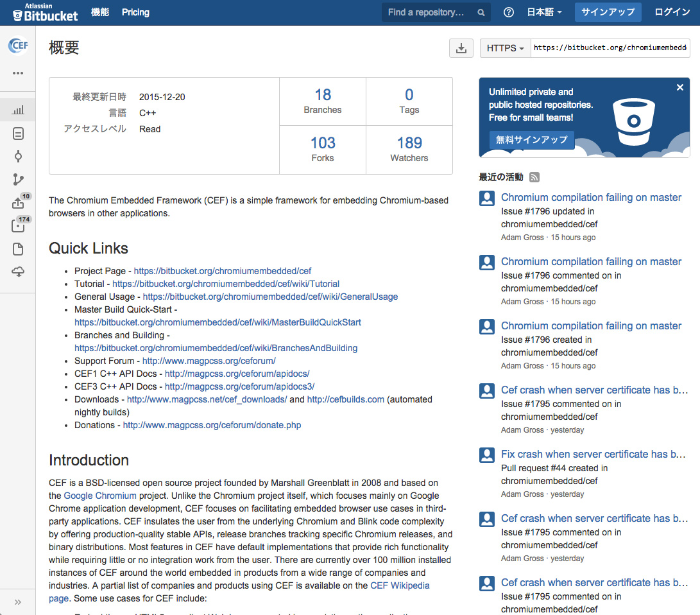Select the clone URL text field
The width and height of the screenshot is (700, 615).
click(x=610, y=48)
